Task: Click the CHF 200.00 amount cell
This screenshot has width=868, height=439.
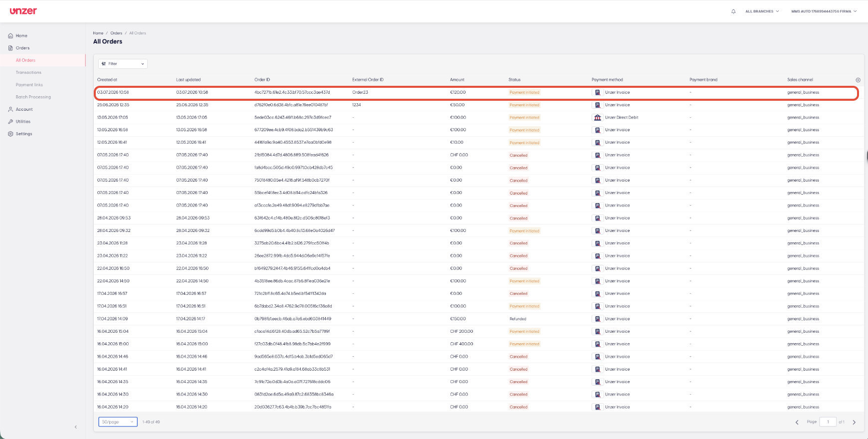Action: click(461, 332)
